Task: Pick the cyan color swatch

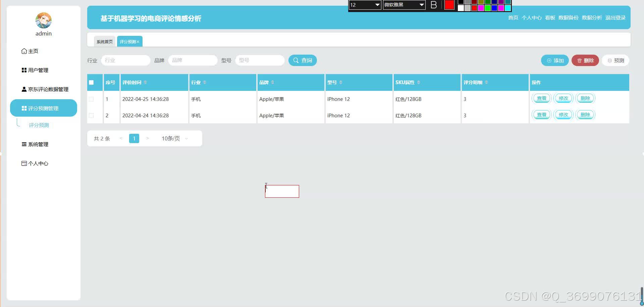Action: 508,8
